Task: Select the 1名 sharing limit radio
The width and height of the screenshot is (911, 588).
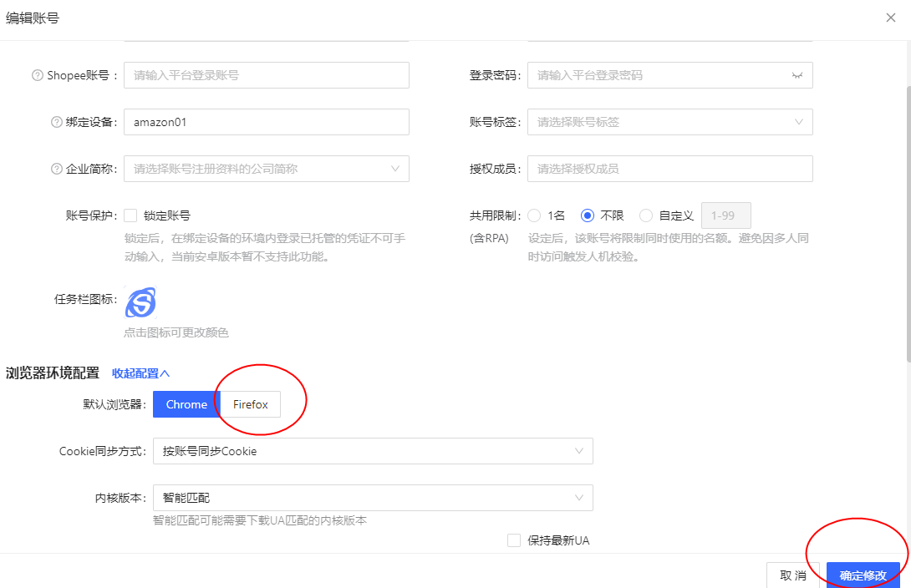Action: (534, 215)
